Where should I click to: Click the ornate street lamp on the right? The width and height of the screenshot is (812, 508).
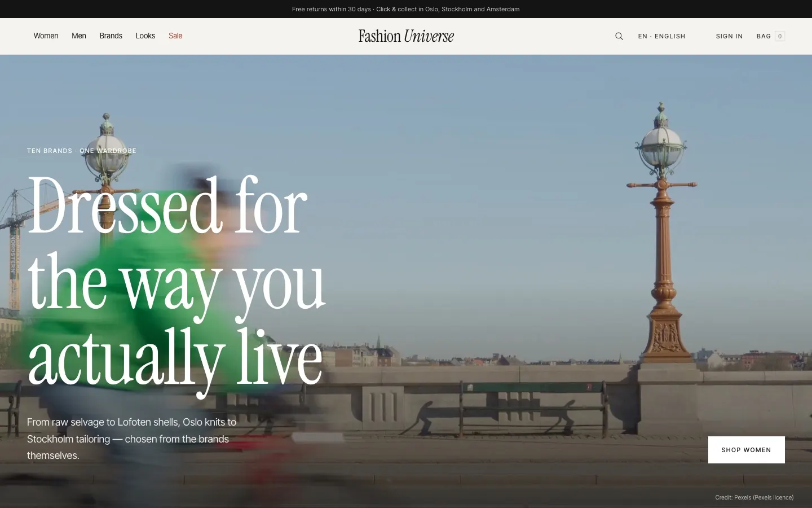[663, 237]
